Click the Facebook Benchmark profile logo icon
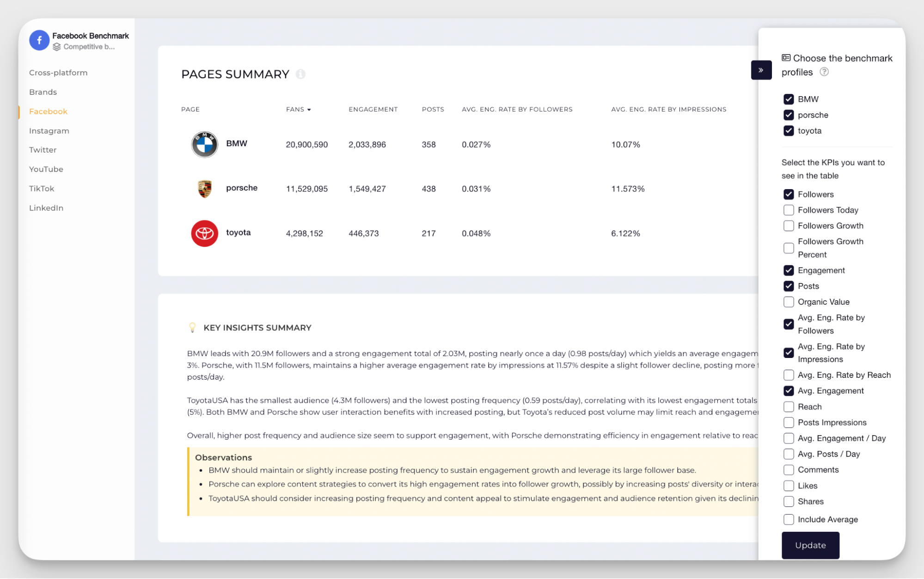 39,40
